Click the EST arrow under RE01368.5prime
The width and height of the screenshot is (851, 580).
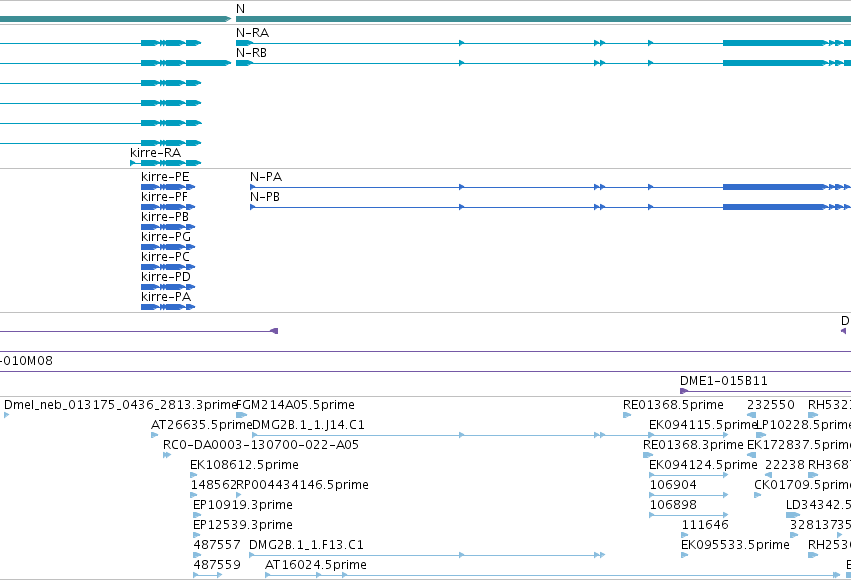point(627,415)
